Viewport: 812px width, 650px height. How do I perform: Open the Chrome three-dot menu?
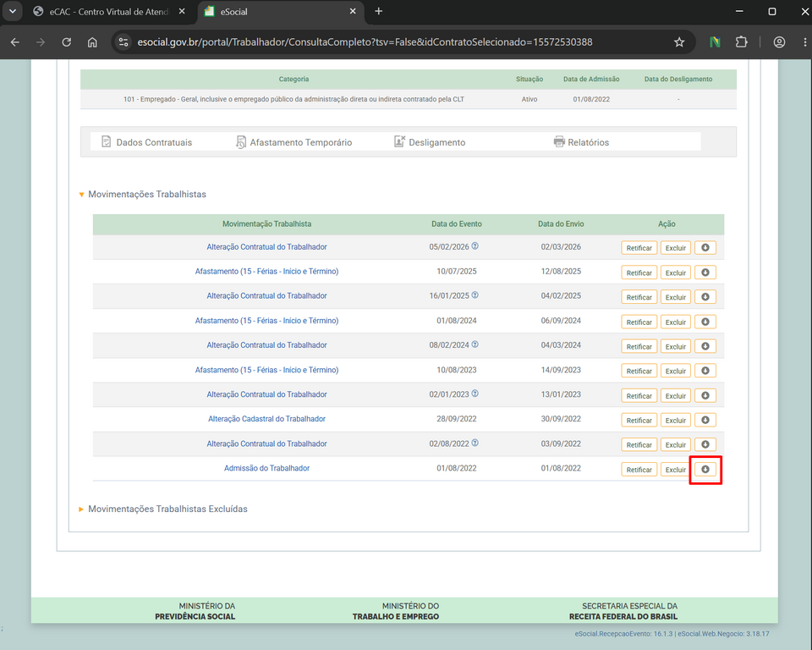click(804, 42)
